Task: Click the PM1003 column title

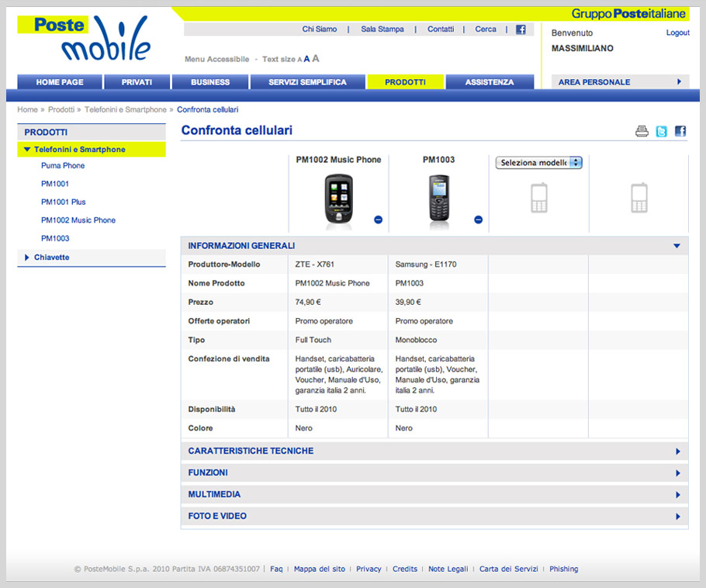Action: (x=438, y=160)
